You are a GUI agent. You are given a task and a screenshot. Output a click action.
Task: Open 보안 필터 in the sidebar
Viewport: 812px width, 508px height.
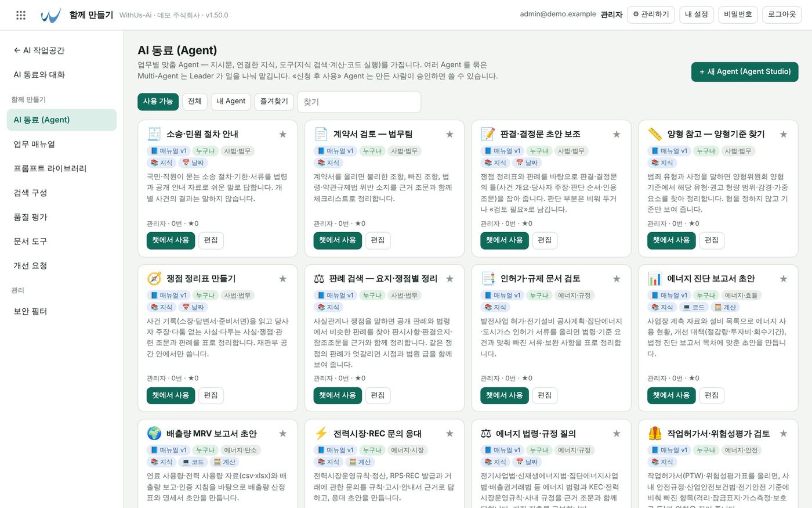tap(61, 311)
